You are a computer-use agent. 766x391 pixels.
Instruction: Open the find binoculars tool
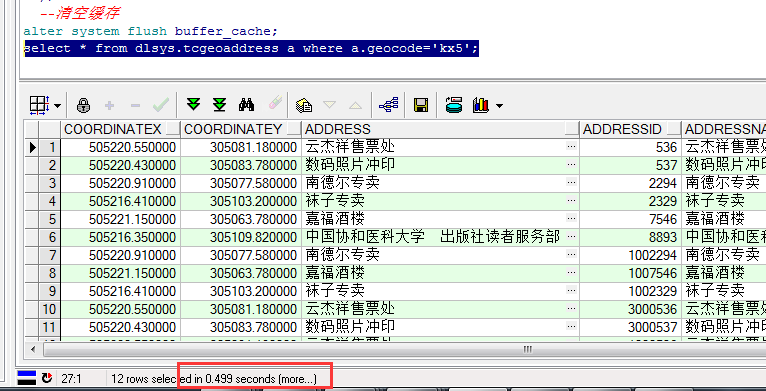(x=246, y=105)
